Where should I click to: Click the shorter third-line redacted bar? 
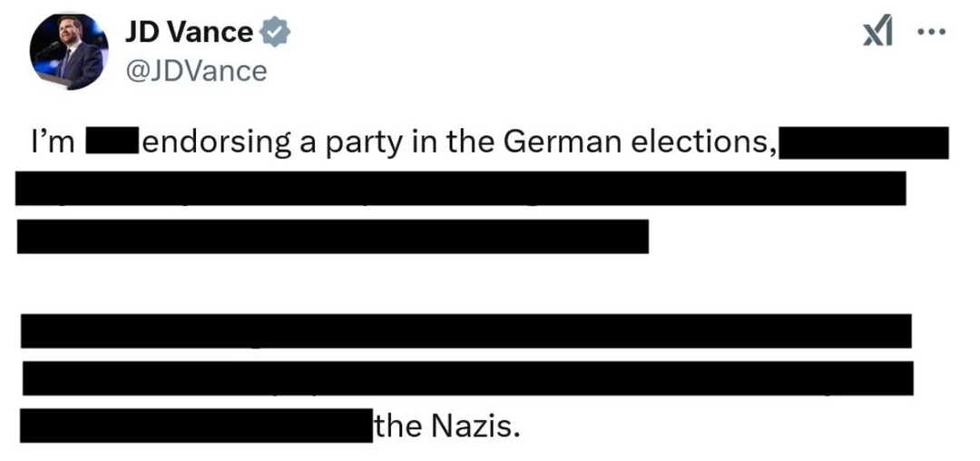coord(332,236)
